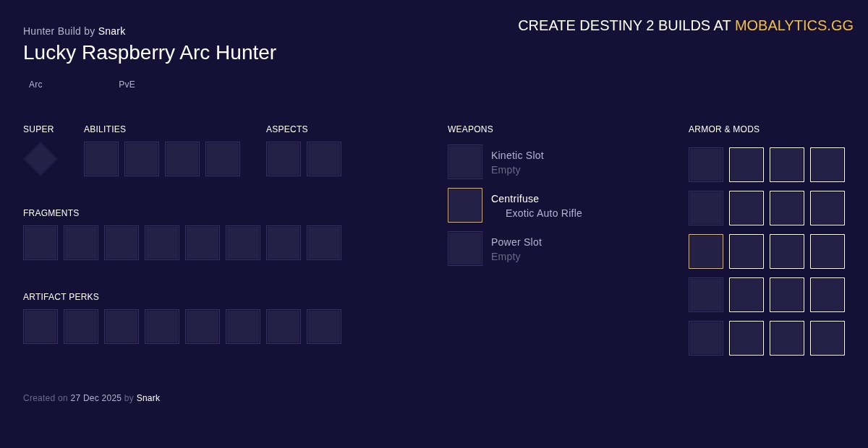The height and width of the screenshot is (448, 868).
Task: Click the first Fragments slot
Action: [41, 243]
